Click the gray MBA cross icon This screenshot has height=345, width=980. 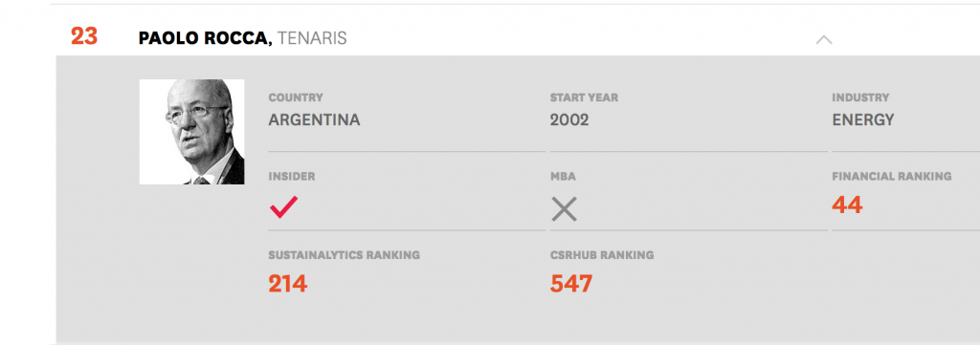[x=564, y=209]
